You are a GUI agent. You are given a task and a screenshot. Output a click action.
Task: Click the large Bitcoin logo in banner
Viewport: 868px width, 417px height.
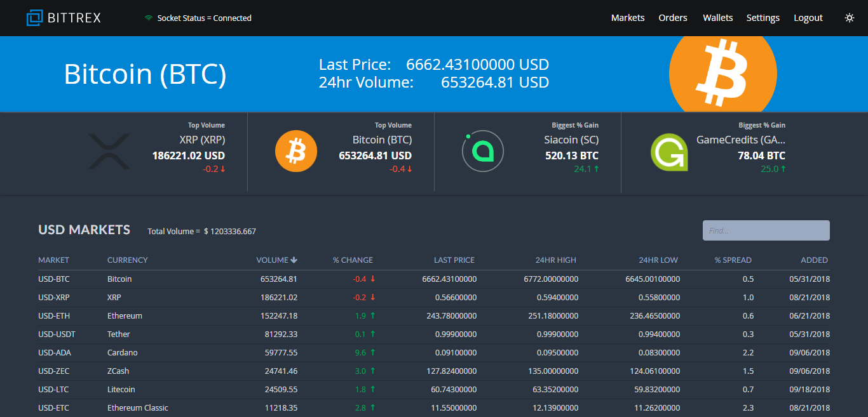pos(722,74)
